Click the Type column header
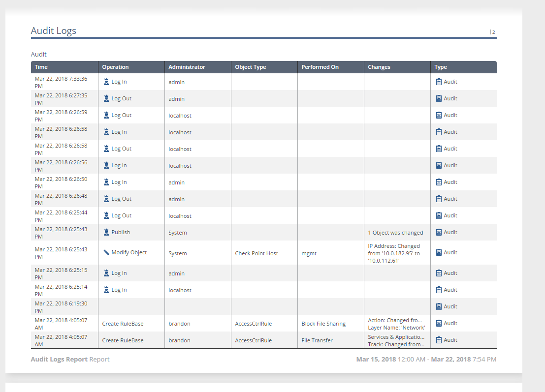 (x=464, y=67)
